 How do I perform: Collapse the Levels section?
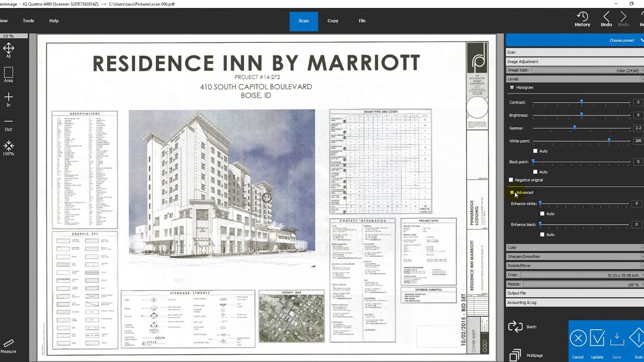pyautogui.click(x=575, y=79)
